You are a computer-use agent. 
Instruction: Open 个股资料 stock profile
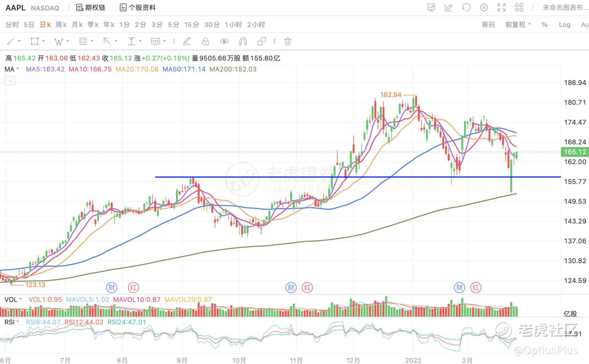pyautogui.click(x=138, y=7)
